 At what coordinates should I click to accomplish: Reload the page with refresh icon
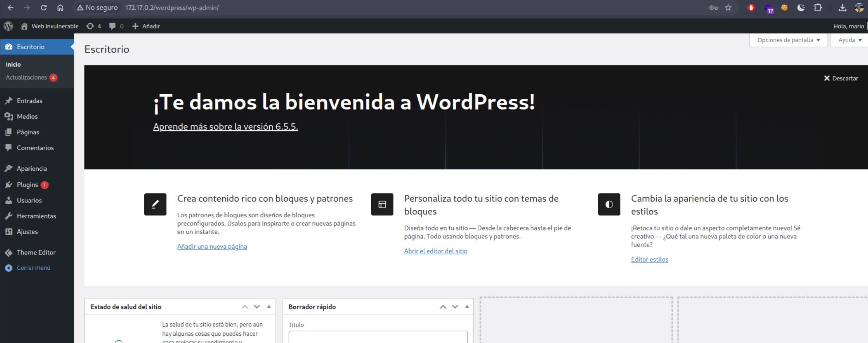44,8
